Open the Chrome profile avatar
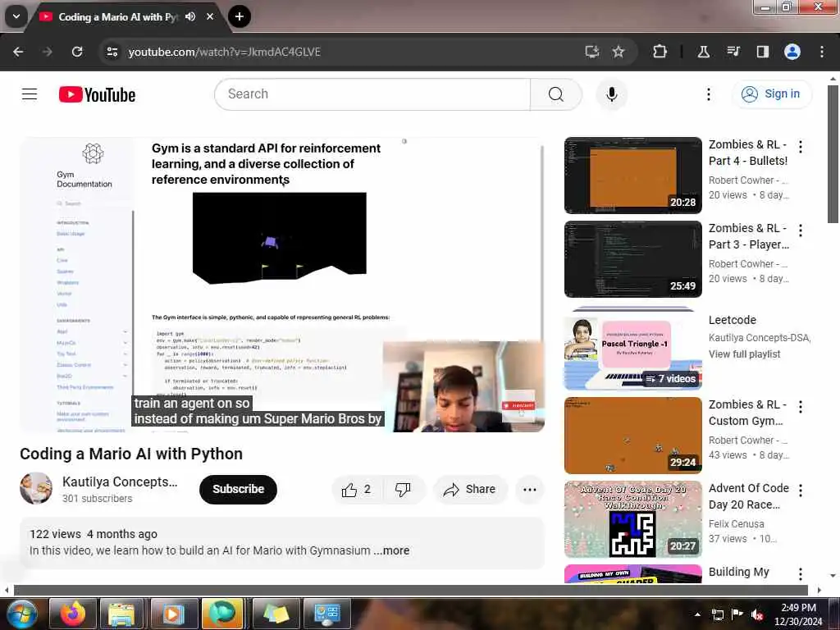This screenshot has height=630, width=840. click(792, 52)
